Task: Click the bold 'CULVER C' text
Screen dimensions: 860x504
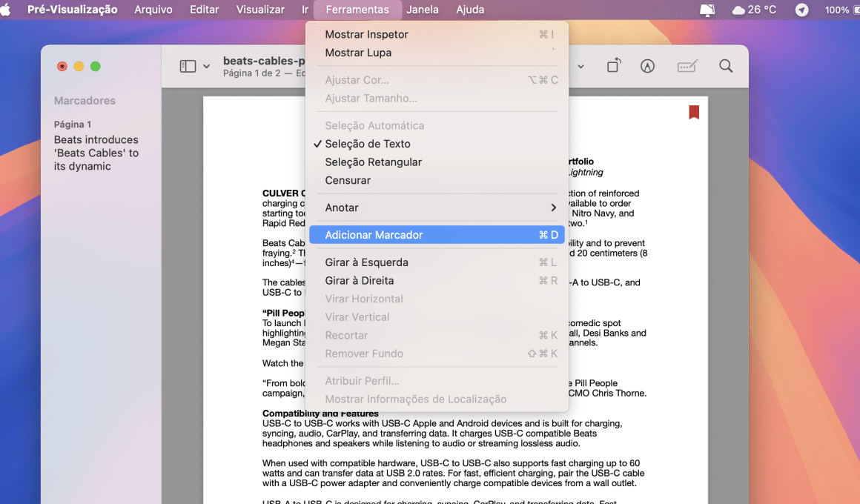Action: pos(283,193)
